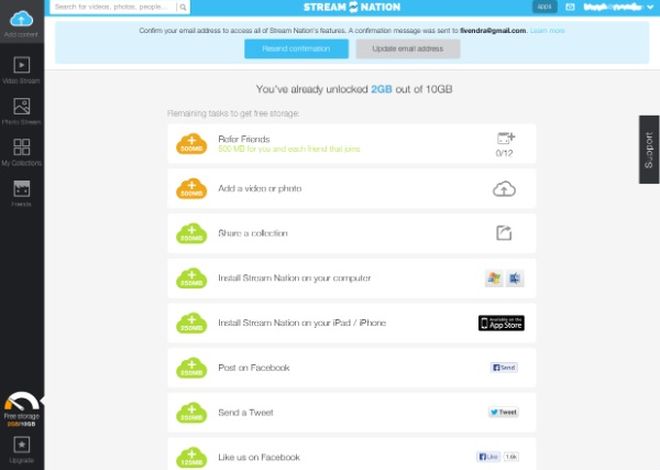The height and width of the screenshot is (470, 660).
Task: Click the App Store badge
Action: tap(501, 323)
